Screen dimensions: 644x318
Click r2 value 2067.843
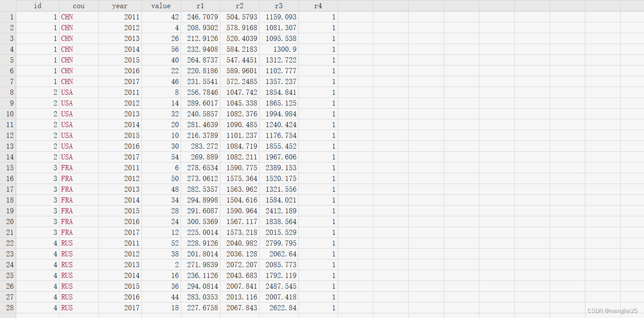tap(240, 308)
